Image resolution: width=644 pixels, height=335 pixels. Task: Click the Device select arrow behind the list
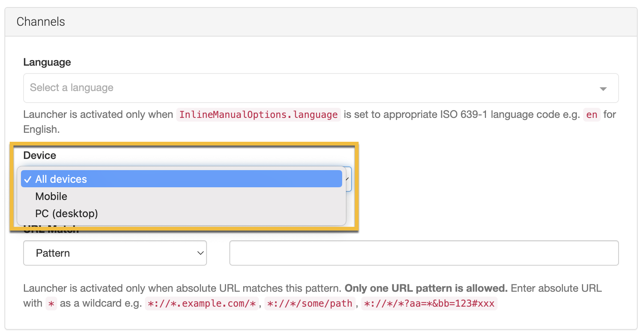pos(348,179)
